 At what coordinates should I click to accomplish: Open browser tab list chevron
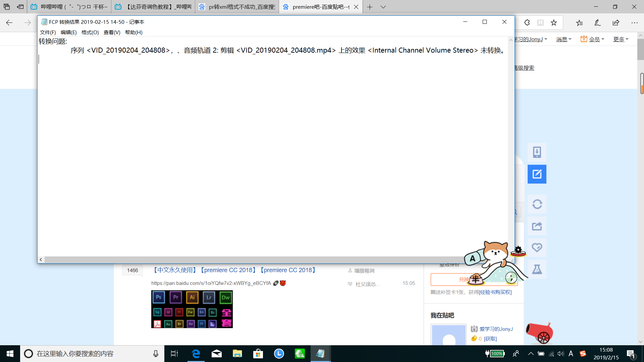(383, 7)
